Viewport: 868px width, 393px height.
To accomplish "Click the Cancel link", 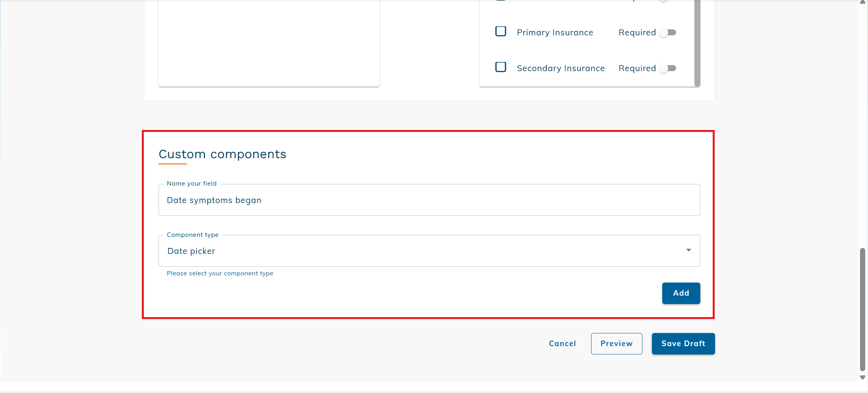I will point(562,344).
